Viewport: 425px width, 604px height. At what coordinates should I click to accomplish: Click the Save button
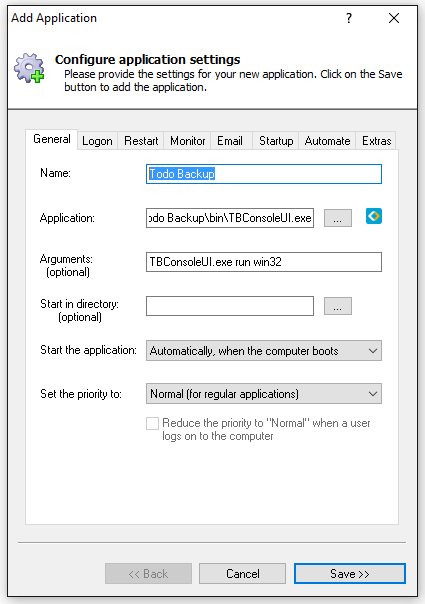tap(349, 574)
